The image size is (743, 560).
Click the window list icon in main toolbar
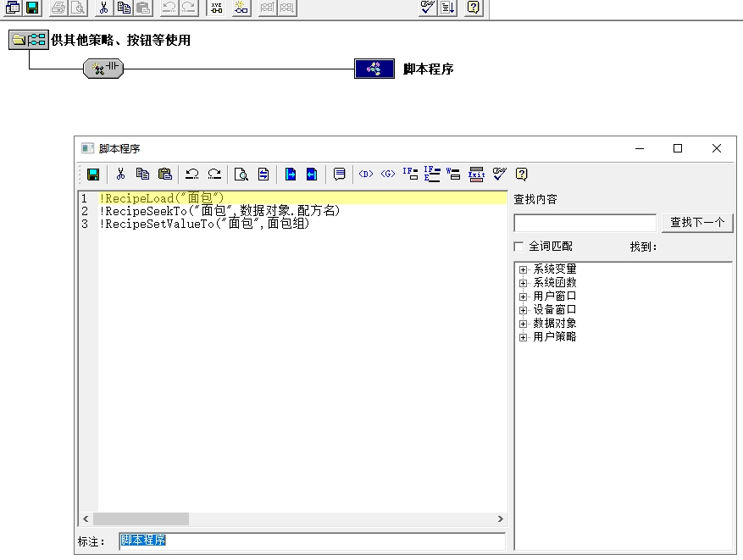point(13,8)
